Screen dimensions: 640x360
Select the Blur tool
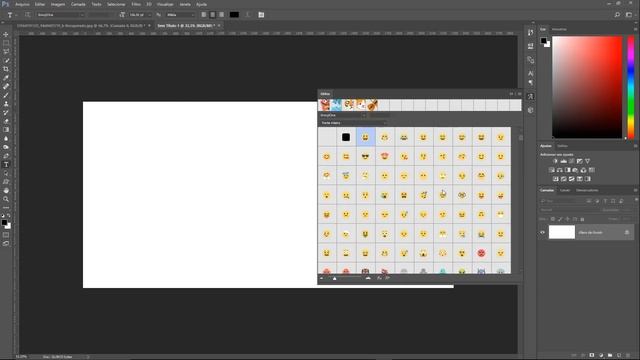6,138
